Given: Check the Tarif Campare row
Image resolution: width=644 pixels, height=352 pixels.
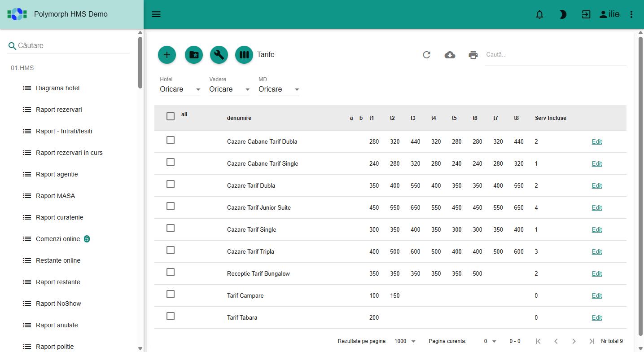Looking at the screenshot, I should [171, 294].
